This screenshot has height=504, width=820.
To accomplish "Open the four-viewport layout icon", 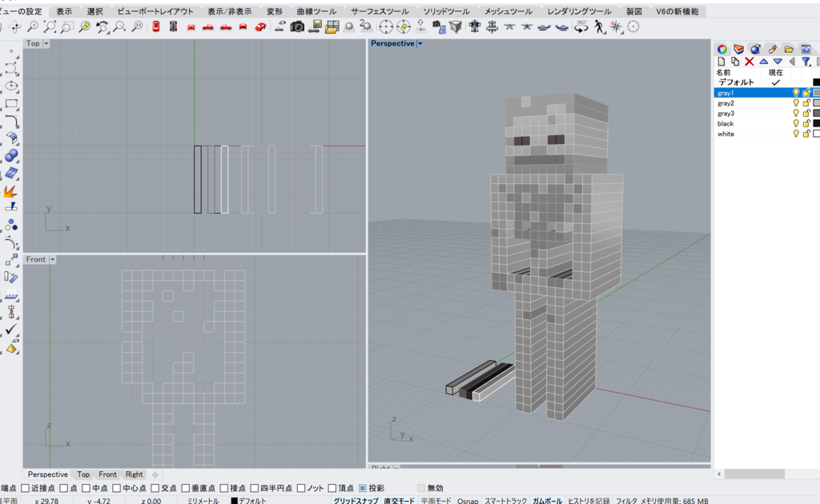I will click(x=332, y=27).
